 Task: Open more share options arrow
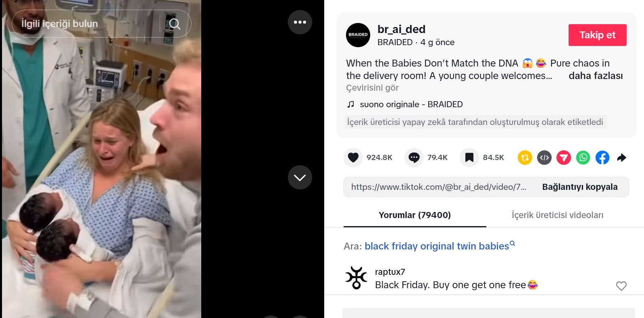pos(621,158)
